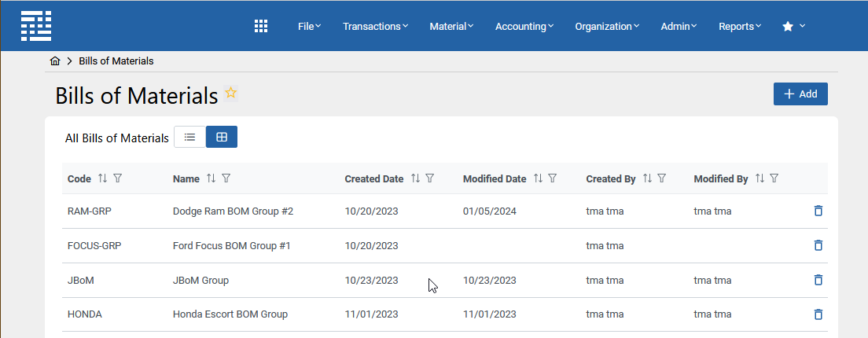This screenshot has width=868, height=338.
Task: Open the favorites star menu in the header
Action: pos(793,26)
